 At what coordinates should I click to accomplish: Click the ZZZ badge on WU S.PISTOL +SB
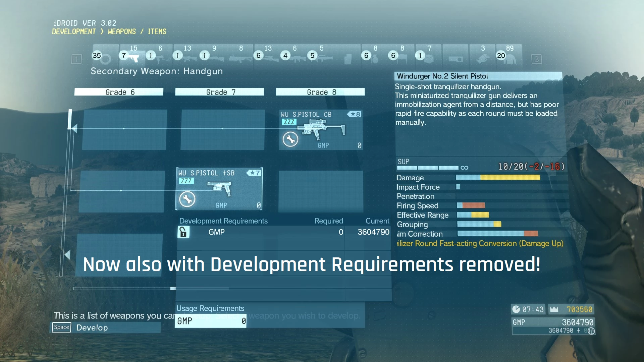(x=186, y=181)
